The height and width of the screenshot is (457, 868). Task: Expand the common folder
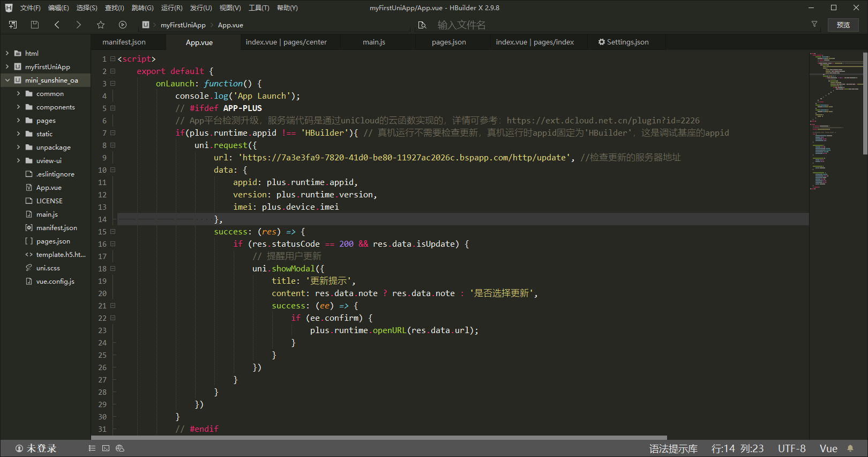[18, 93]
